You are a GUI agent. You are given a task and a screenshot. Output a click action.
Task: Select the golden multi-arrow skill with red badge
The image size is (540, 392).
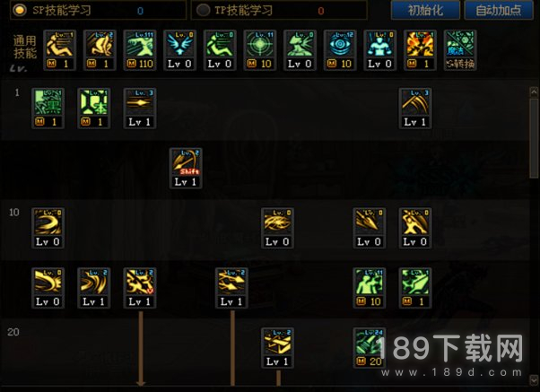140,288
